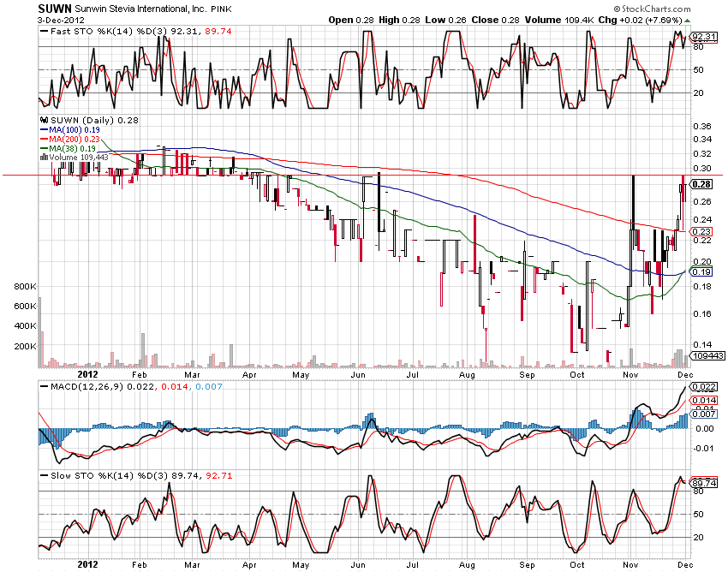
Task: Click the StockCharts.com copyright text
Action: tap(652, 9)
